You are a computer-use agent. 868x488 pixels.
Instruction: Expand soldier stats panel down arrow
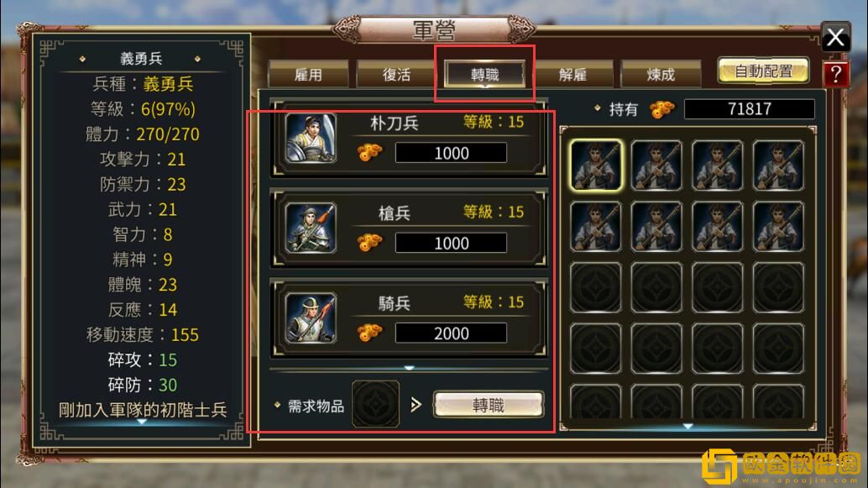pyautogui.click(x=142, y=422)
